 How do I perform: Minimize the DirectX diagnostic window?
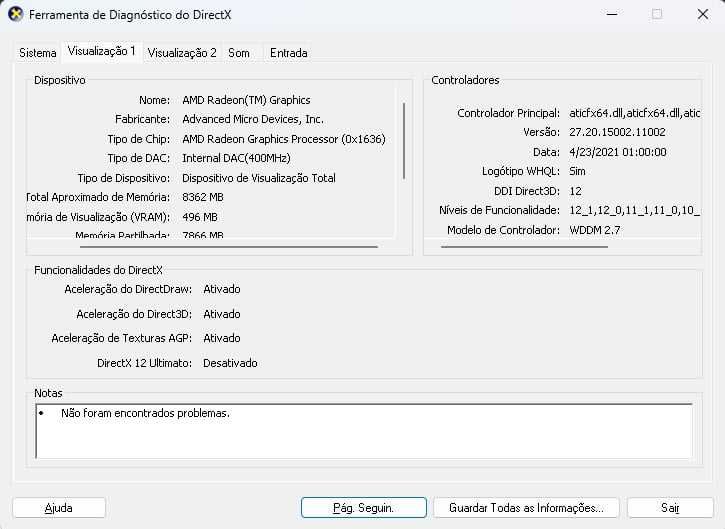pos(612,14)
